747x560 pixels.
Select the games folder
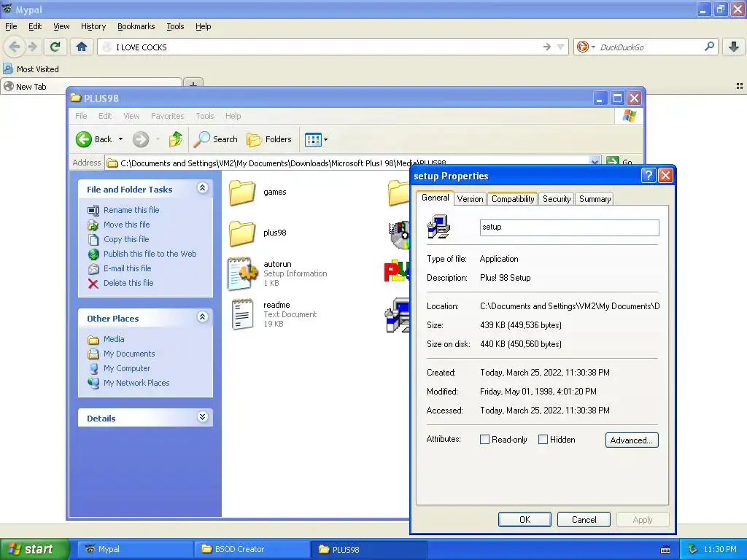click(258, 192)
